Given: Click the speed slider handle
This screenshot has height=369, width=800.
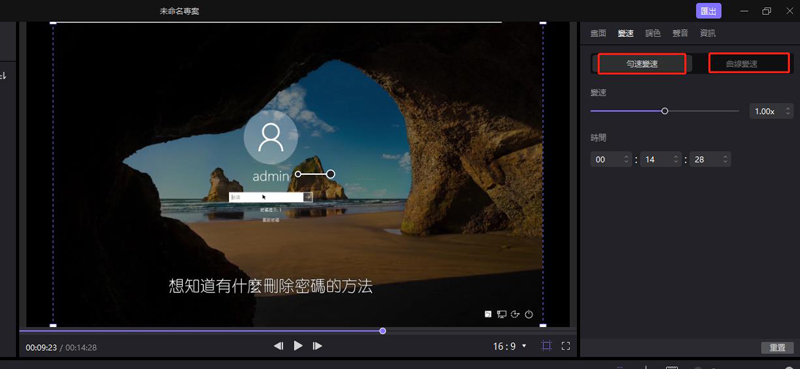Looking at the screenshot, I should coord(664,111).
